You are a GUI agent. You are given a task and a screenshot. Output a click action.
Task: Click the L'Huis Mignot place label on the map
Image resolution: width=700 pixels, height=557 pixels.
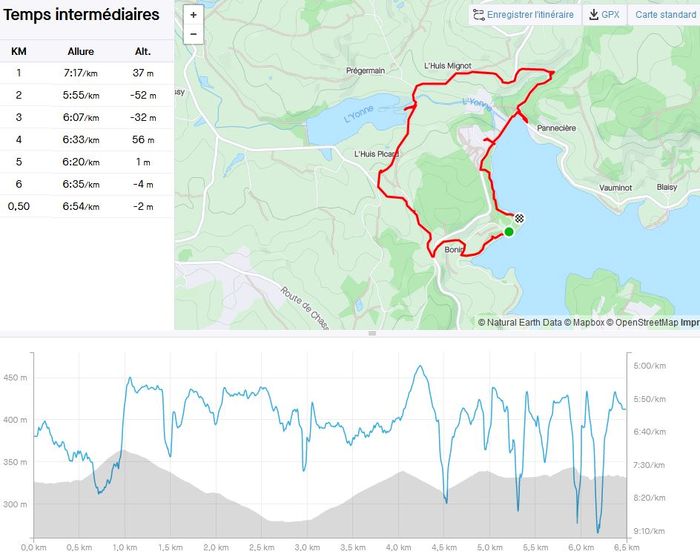coord(446,67)
